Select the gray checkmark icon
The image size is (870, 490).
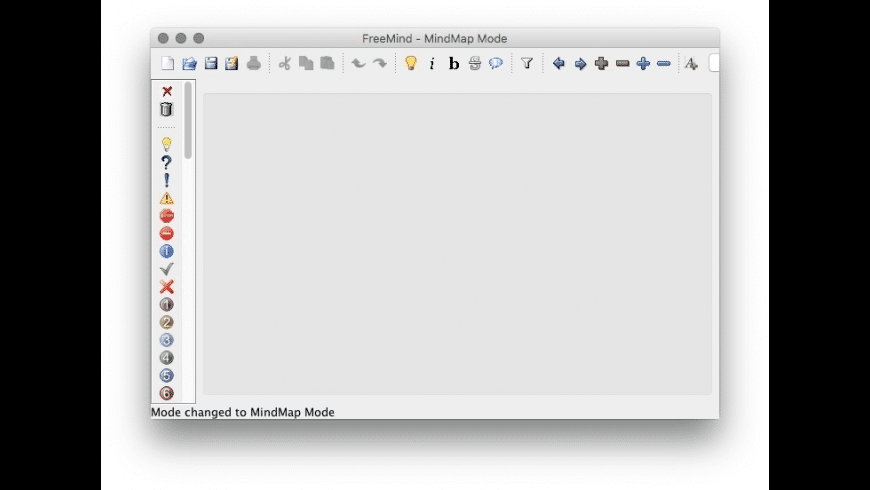[166, 269]
